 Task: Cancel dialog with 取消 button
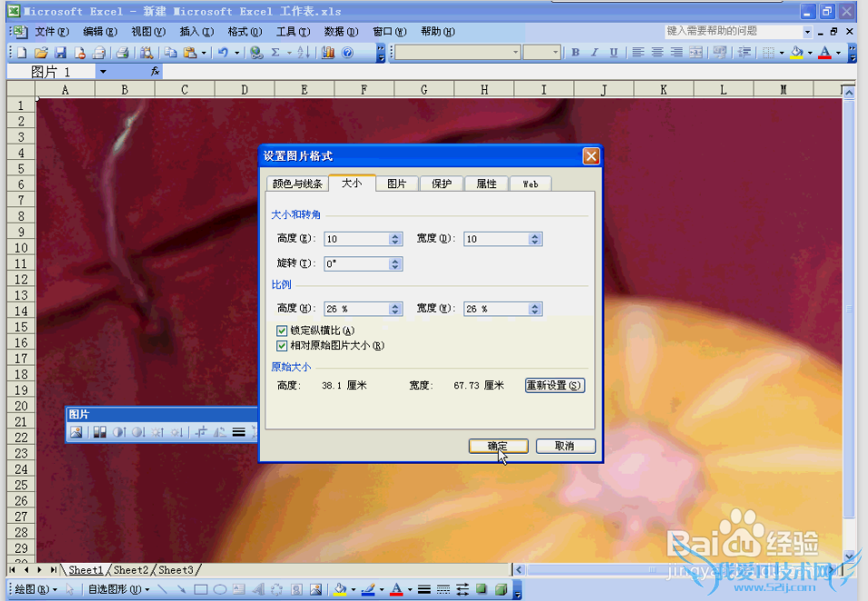(565, 446)
